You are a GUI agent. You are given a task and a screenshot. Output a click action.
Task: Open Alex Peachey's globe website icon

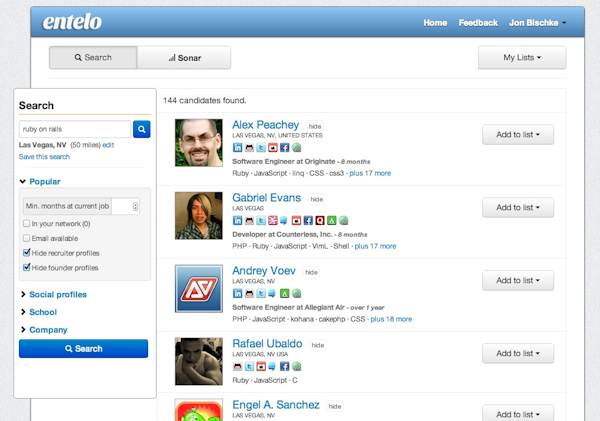297,147
